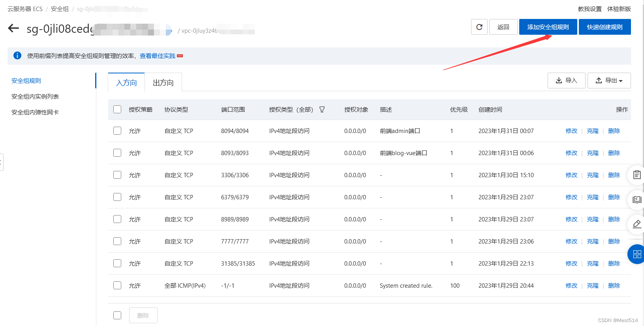Screen dimensions: 644x326
Task: Open 安全组内实例列表 in left menu
Action: click(35, 96)
